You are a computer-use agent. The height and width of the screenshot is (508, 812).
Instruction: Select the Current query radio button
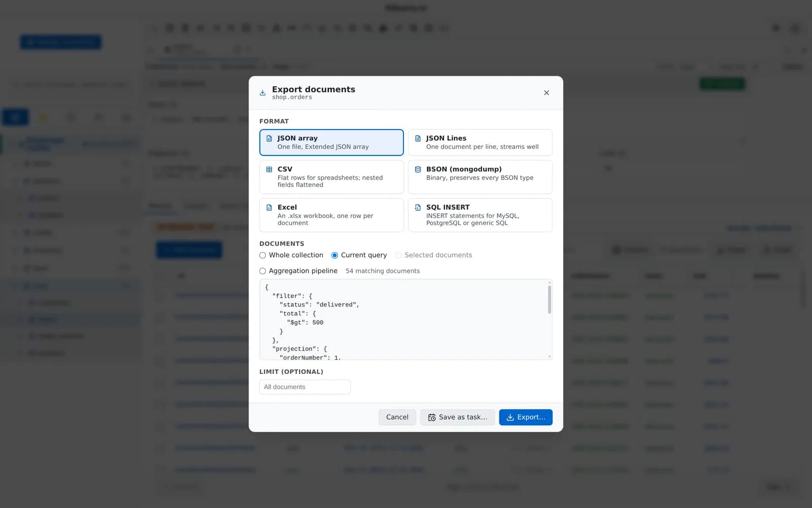click(334, 255)
